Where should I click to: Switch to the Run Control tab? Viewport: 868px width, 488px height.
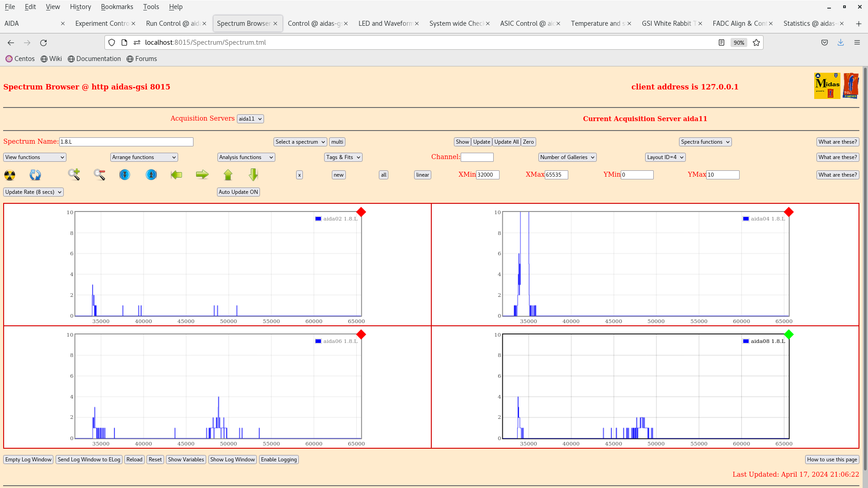coord(173,23)
